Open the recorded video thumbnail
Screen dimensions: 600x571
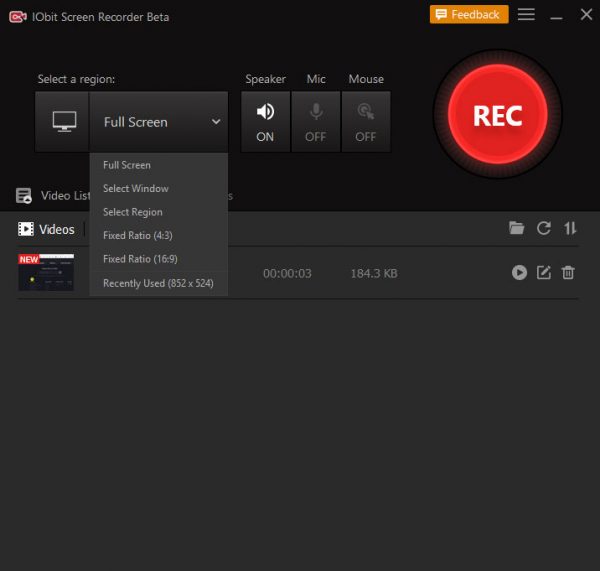(46, 272)
